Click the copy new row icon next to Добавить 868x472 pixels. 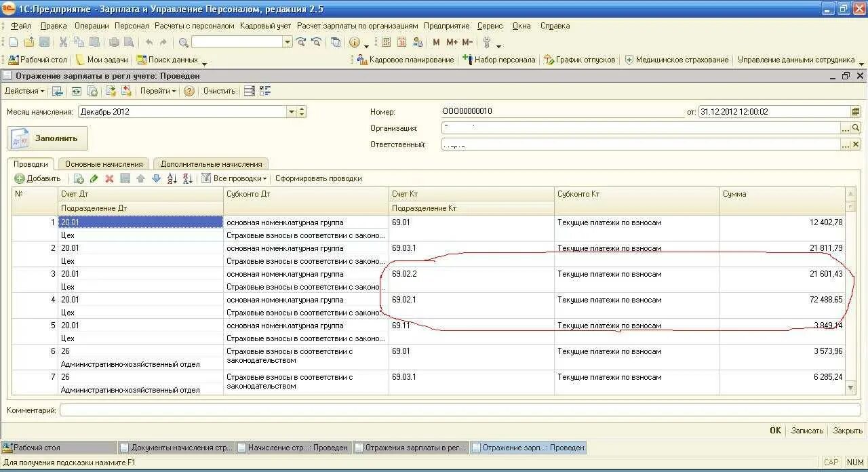[79, 178]
